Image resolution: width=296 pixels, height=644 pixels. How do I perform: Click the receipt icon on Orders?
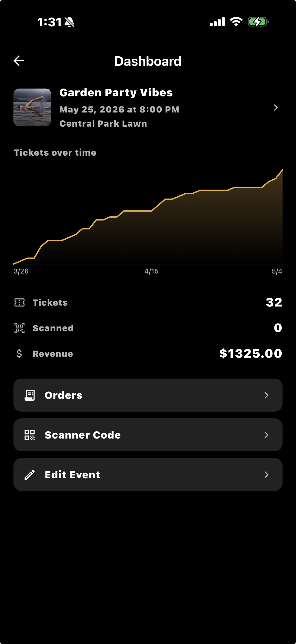[30, 395]
